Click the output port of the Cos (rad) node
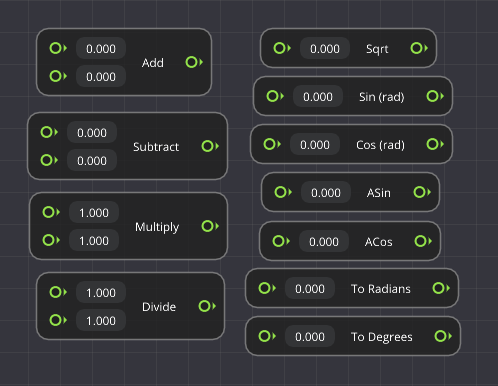The image size is (498, 386). (x=435, y=144)
